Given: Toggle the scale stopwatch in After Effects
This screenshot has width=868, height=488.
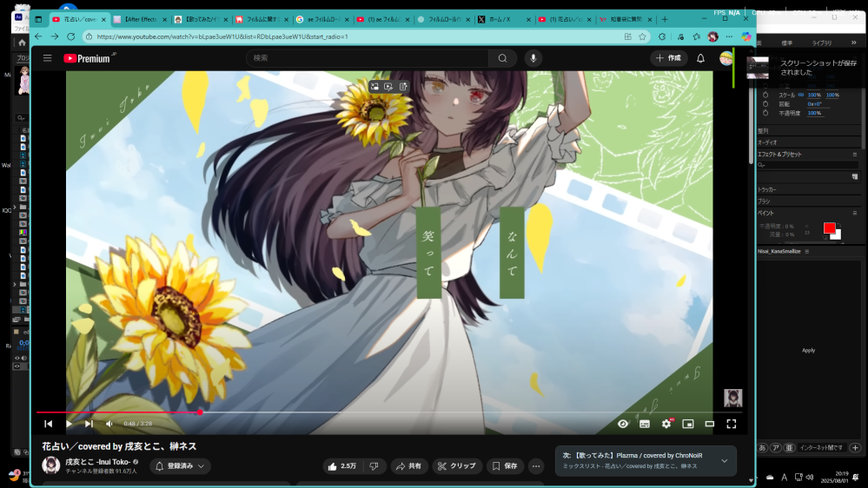Looking at the screenshot, I should [765, 95].
